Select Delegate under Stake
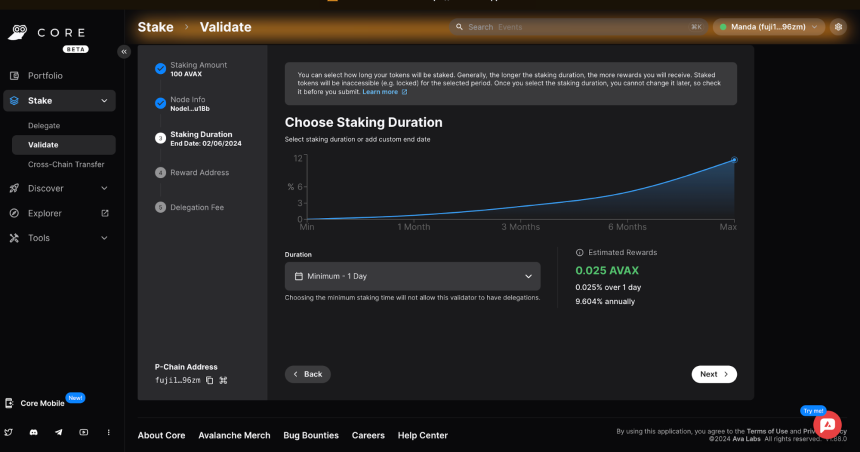This screenshot has width=860, height=452. click(x=44, y=126)
